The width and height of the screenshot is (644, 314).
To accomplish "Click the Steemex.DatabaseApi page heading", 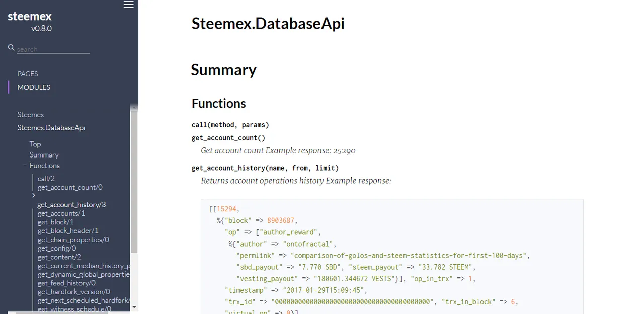I will pyautogui.click(x=268, y=24).
